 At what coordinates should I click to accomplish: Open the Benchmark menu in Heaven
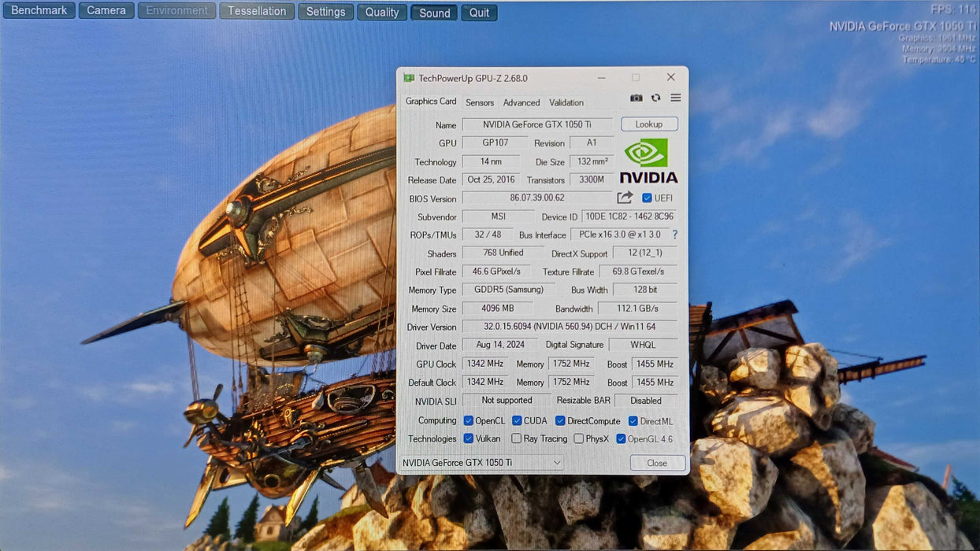39,10
